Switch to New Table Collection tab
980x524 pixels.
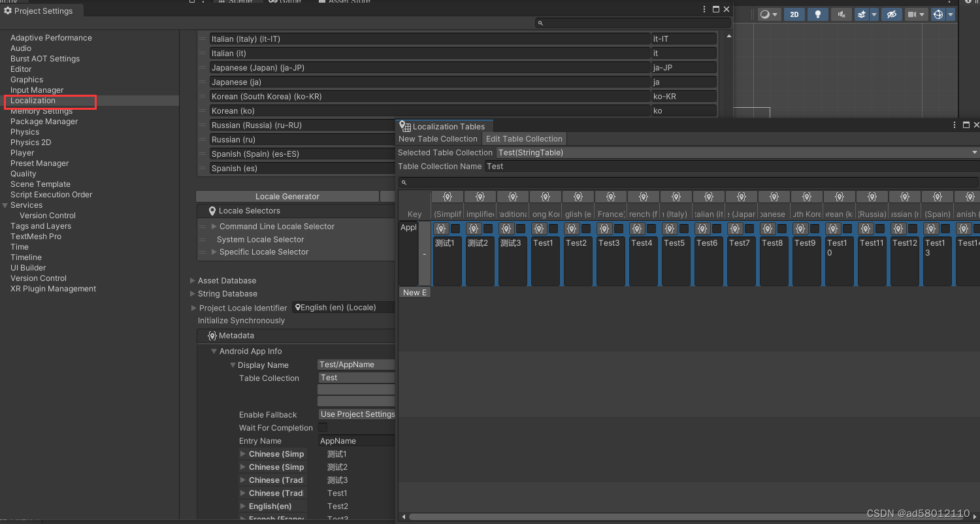click(x=438, y=139)
